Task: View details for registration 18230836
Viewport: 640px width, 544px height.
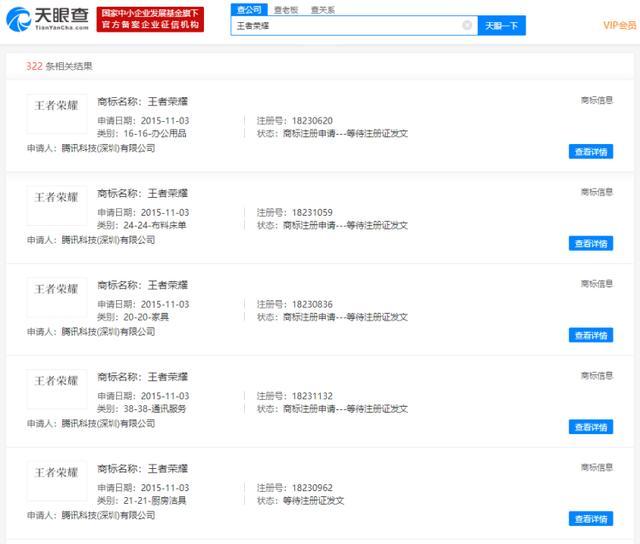Action: click(590, 335)
